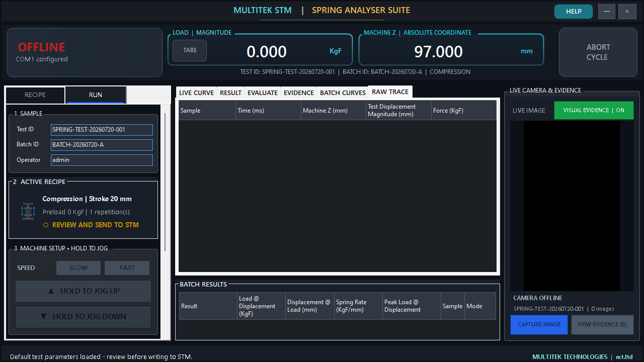Click Compression | Stroke 20 mm recipe title
Viewport: 644px width, 362px height.
point(87,199)
